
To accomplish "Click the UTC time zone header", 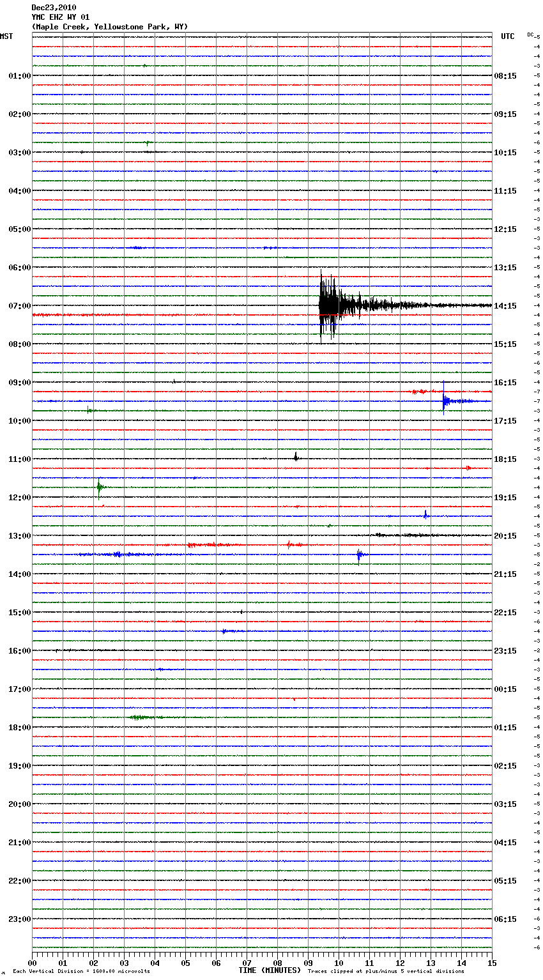I will point(508,36).
